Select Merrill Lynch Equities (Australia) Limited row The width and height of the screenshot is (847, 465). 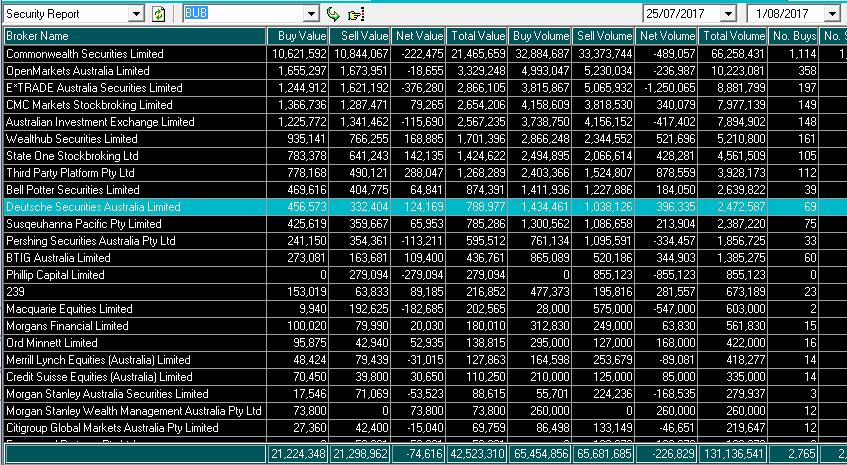coord(424,360)
